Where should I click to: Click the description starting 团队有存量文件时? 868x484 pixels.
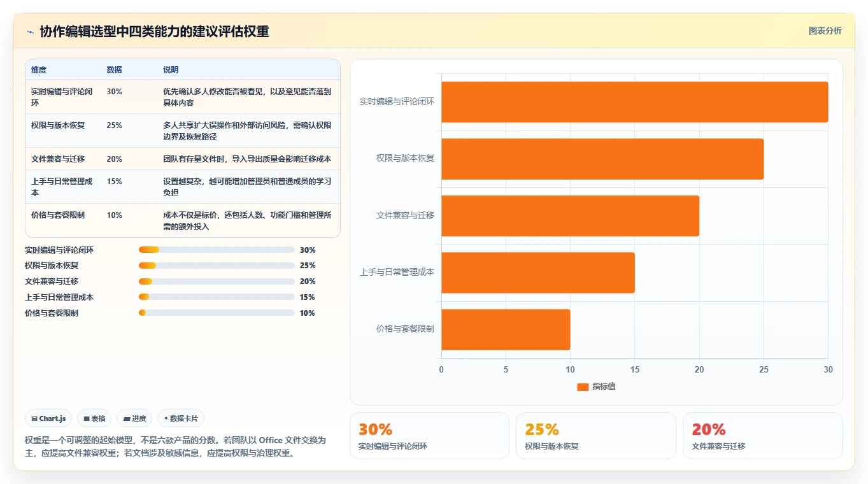click(247, 159)
